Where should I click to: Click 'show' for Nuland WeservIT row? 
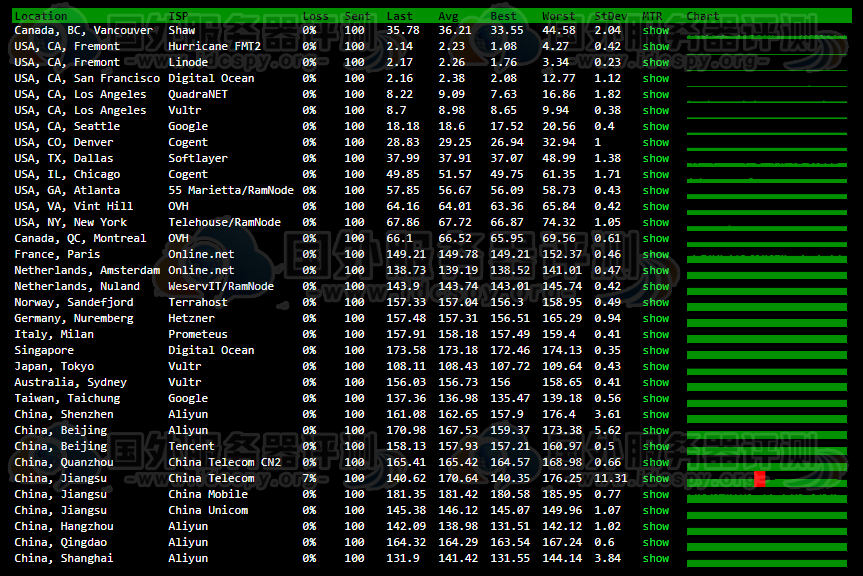tap(656, 286)
